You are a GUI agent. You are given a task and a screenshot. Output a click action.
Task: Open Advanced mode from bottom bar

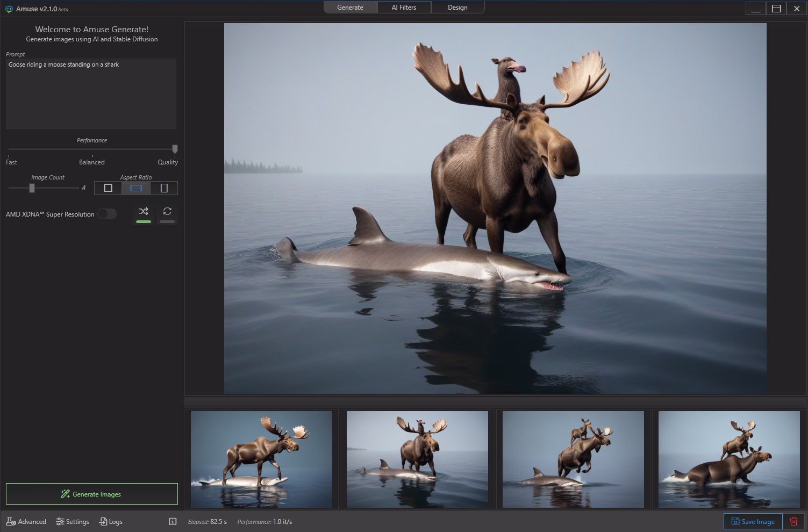click(26, 521)
